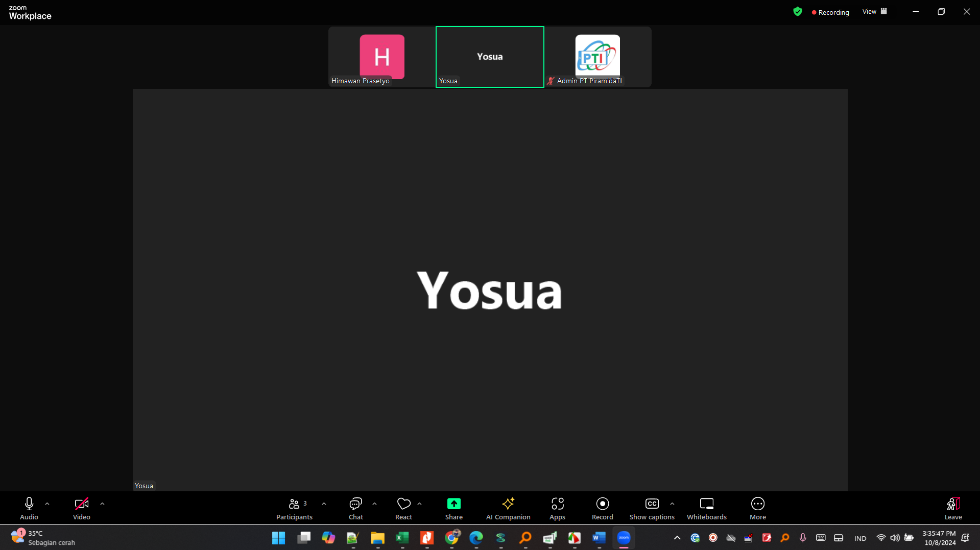Screen dimensions: 980x550
Task: Leave the meeting
Action: [x=952, y=508]
